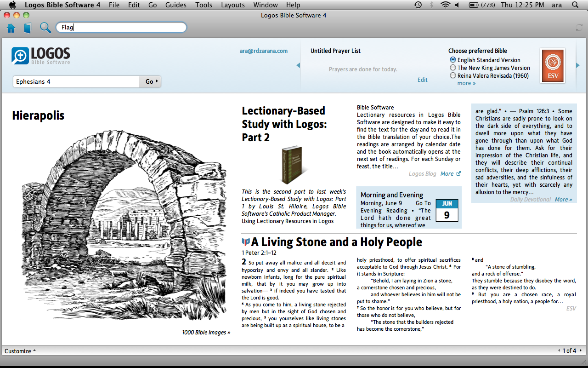
Task: Go to next page in 1 of 4
Action: 581,351
